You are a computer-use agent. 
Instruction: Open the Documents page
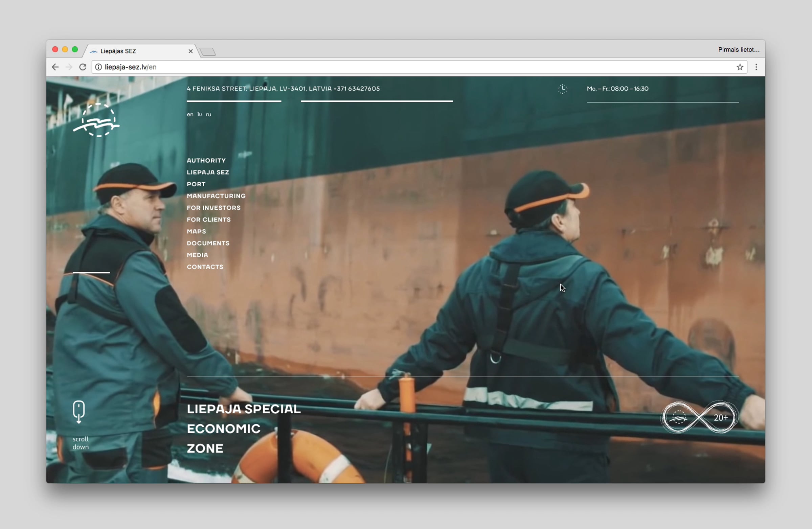[x=208, y=244]
